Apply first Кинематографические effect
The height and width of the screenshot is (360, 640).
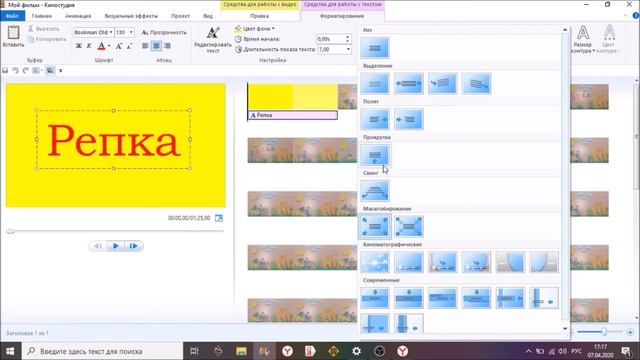pos(375,262)
